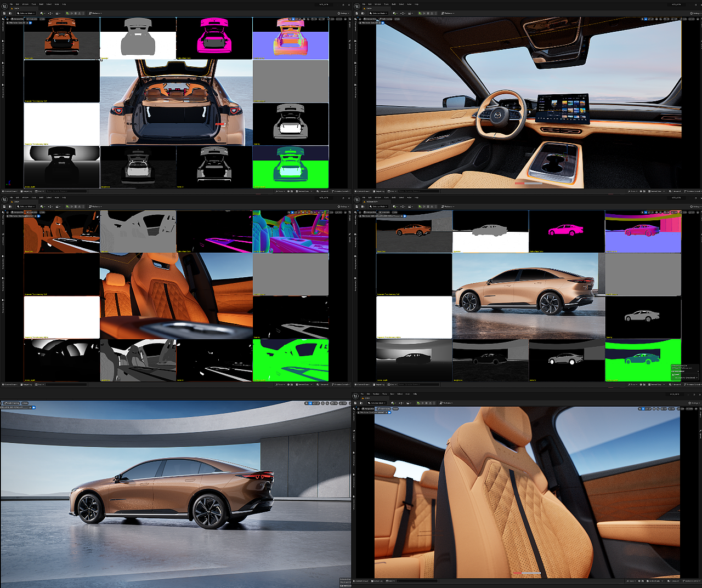Toggle Path Tracing view mode in bottom-left viewport
This screenshot has height=588, width=702.
click(x=12, y=403)
